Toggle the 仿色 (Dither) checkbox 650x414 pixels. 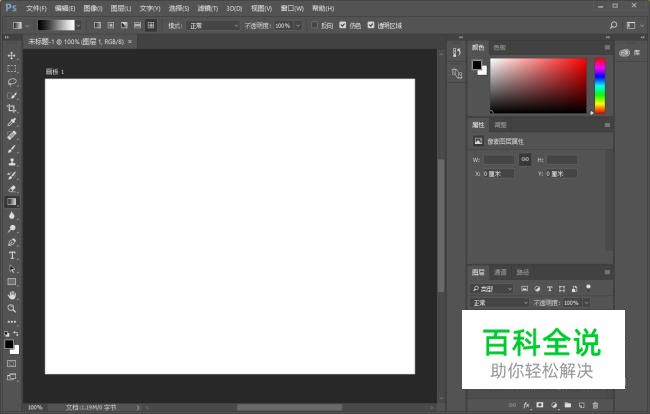click(x=343, y=25)
